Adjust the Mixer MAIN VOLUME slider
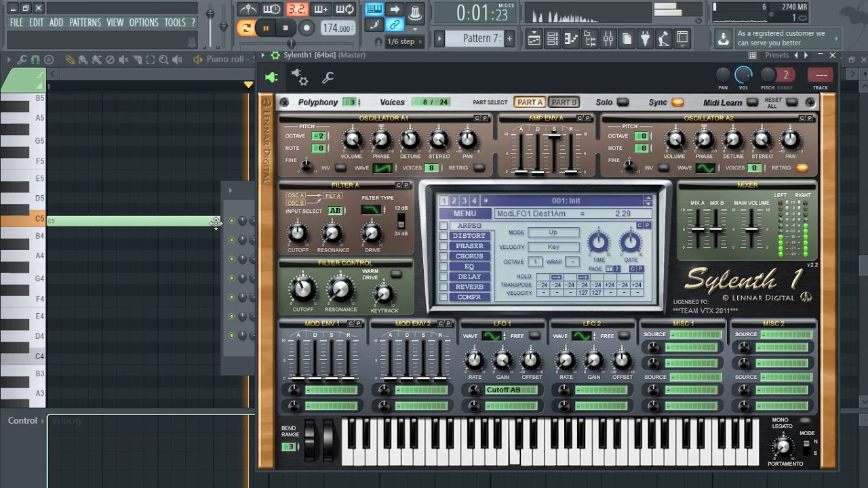 click(x=751, y=230)
